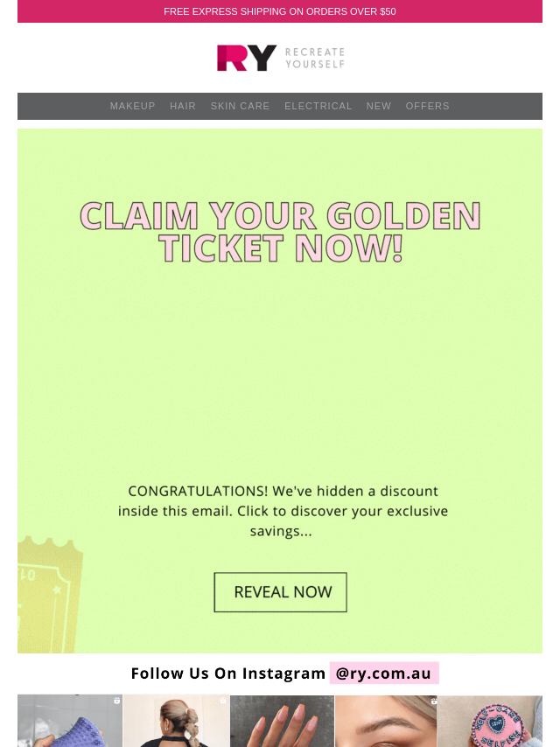Click the Claim Your Golden Ticket headline

280,232
